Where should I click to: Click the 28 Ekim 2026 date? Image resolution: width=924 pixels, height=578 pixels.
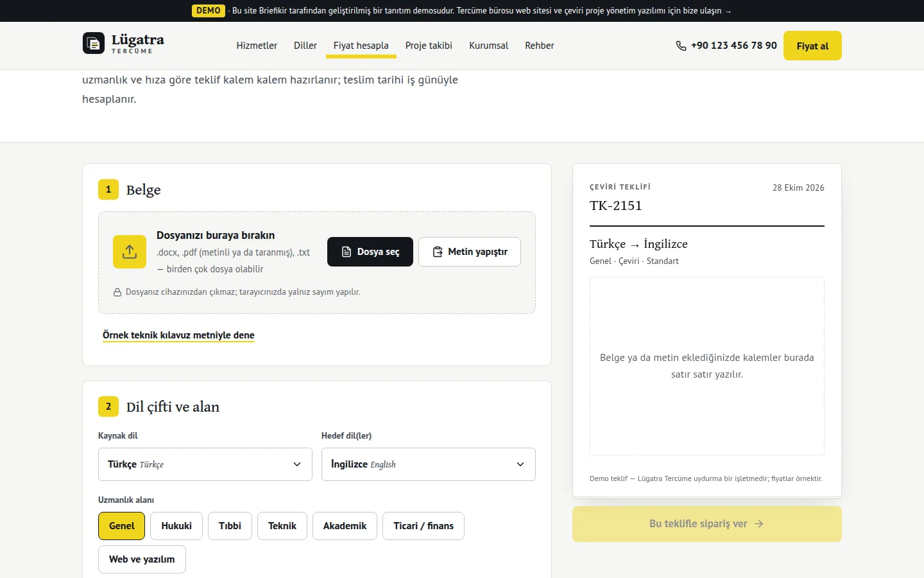pos(798,188)
